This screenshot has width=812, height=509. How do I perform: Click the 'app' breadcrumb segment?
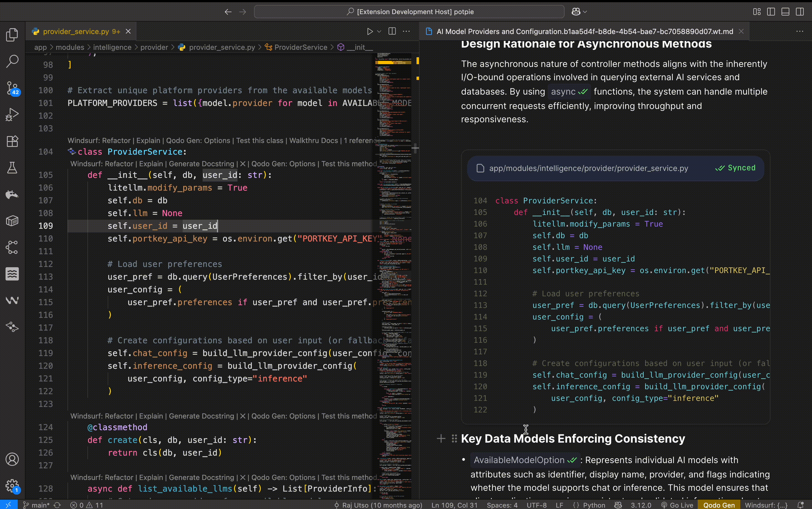[40, 47]
